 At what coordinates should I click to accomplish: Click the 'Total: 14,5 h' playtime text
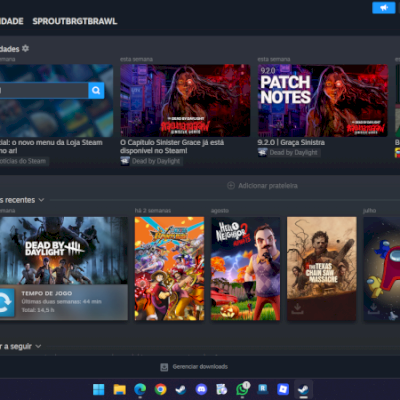coord(38,310)
